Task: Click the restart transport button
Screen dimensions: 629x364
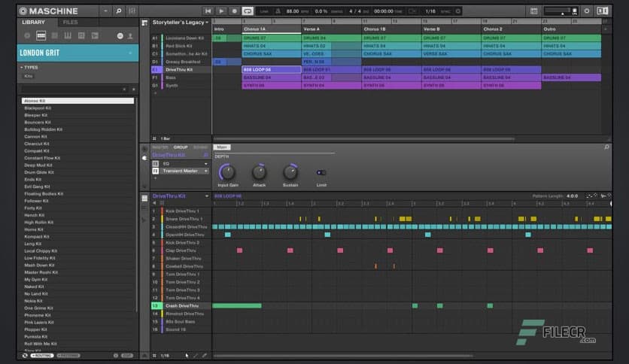Action: point(208,11)
